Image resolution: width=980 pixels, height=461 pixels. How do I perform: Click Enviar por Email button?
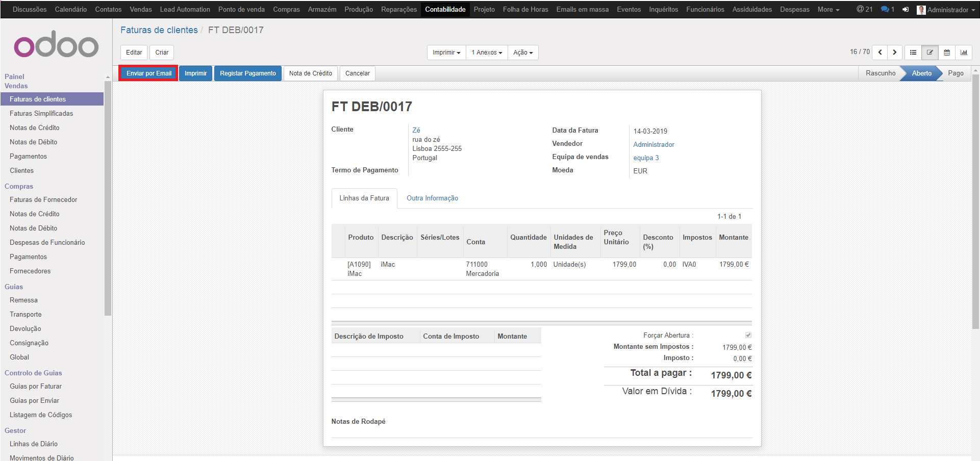[x=148, y=73]
